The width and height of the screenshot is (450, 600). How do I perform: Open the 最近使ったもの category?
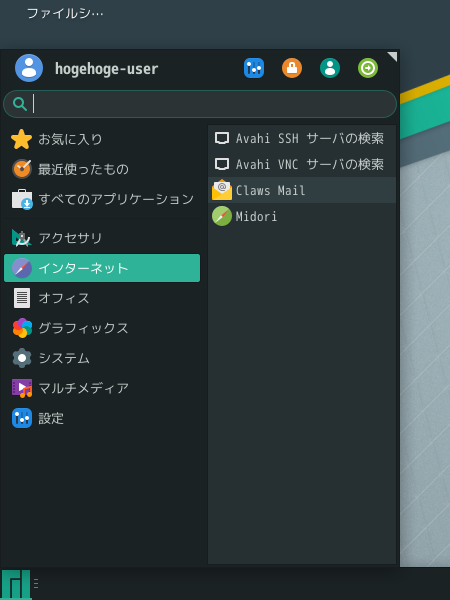[x=102, y=169]
